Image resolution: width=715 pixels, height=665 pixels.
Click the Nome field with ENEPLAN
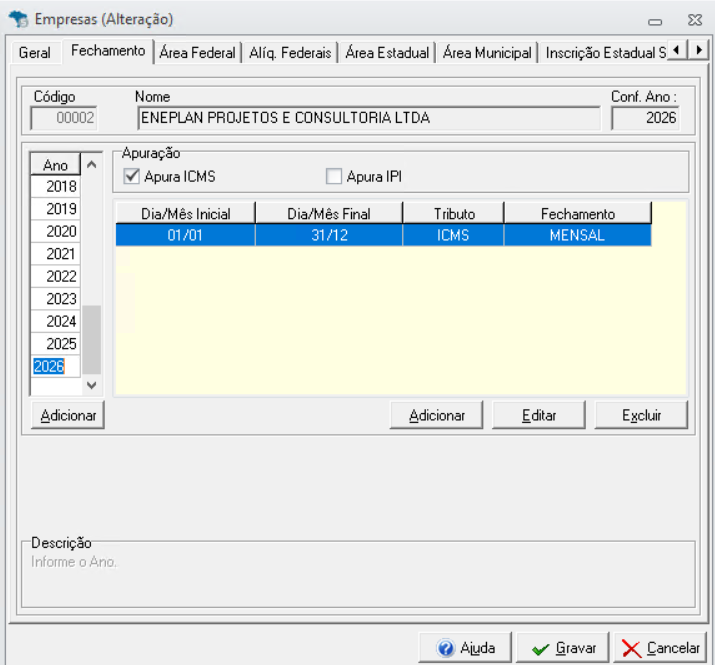coord(369,118)
